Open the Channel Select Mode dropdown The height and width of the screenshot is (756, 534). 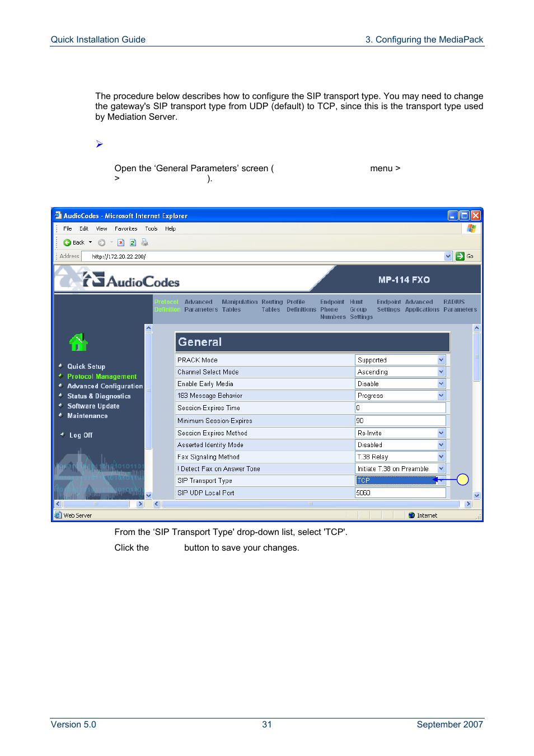tap(441, 372)
